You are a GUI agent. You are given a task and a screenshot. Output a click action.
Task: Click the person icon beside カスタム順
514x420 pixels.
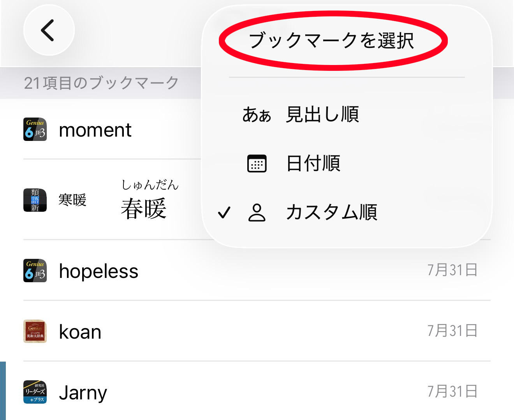point(257,212)
